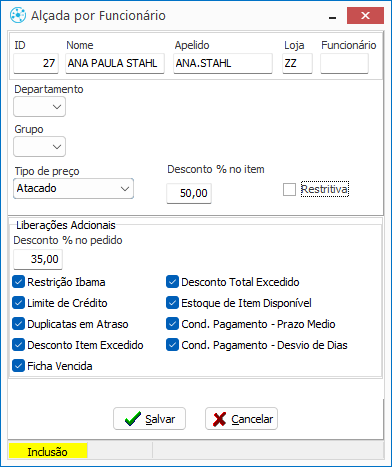Toggle Limite de Crédito checkbox

[x=18, y=303]
